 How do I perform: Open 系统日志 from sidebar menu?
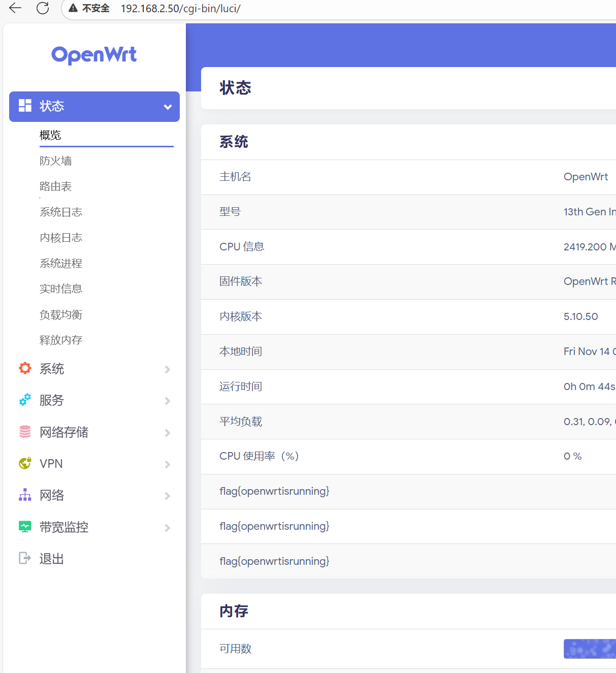click(61, 212)
